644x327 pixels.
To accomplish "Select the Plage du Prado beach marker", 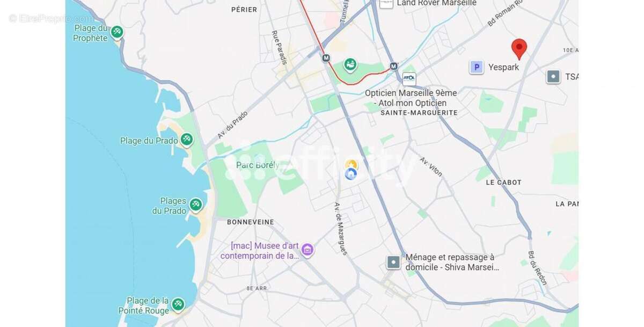I will [x=186, y=140].
